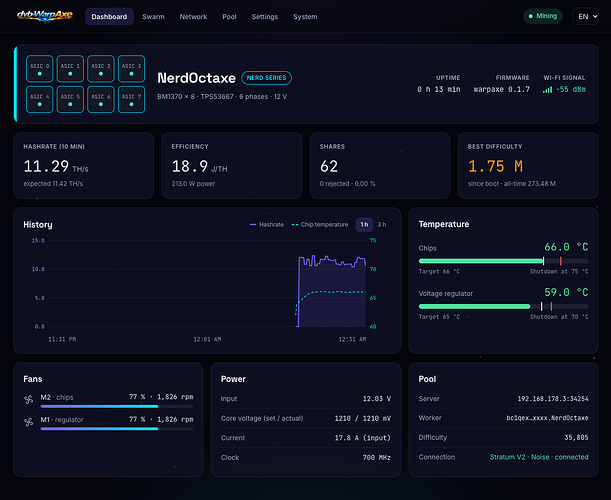Click the Shutdown at 75 °C label
The width and height of the screenshot is (611, 500).
pos(559,271)
